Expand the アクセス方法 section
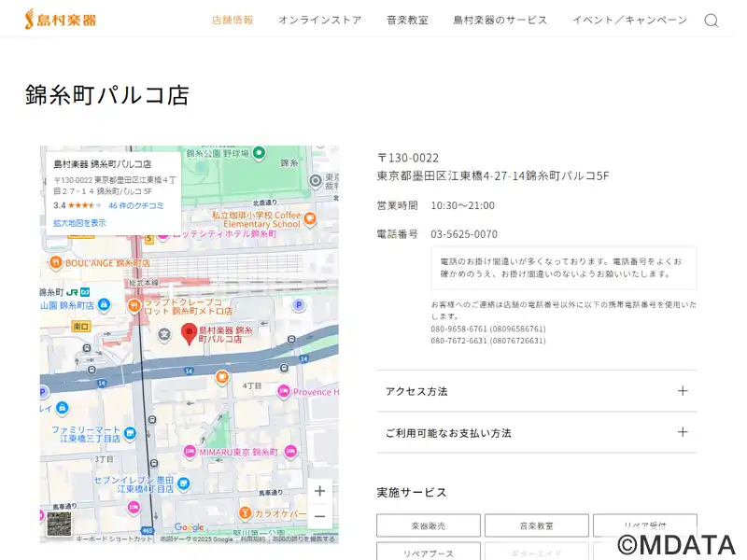This screenshot has width=747, height=560. point(537,391)
